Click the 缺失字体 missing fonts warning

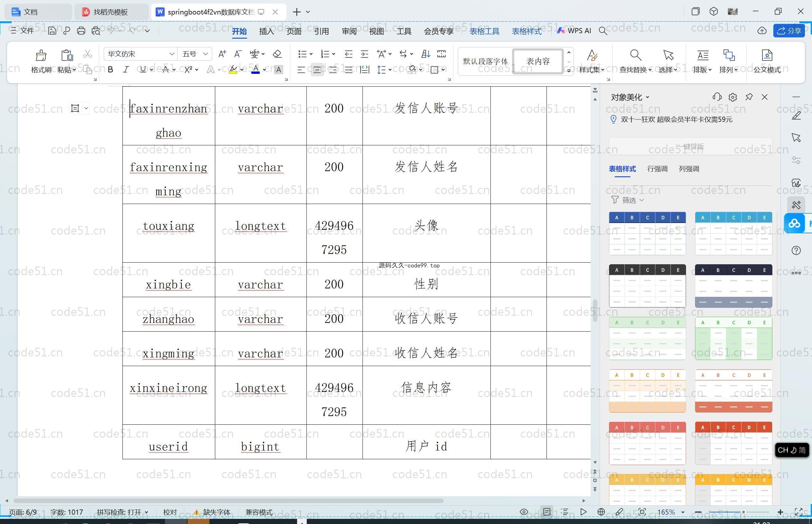212,512
